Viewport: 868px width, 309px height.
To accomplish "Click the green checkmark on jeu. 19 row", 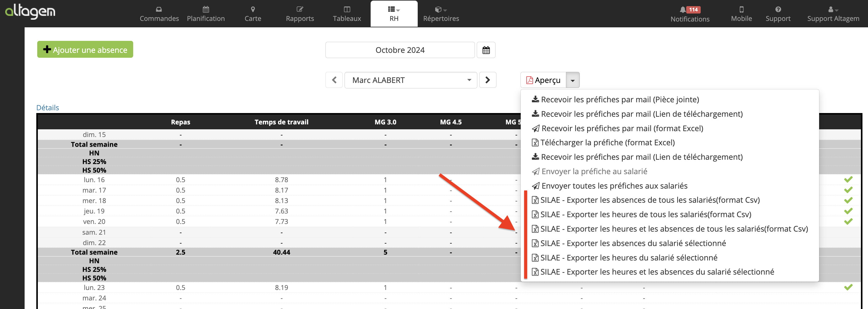I will coord(848,211).
